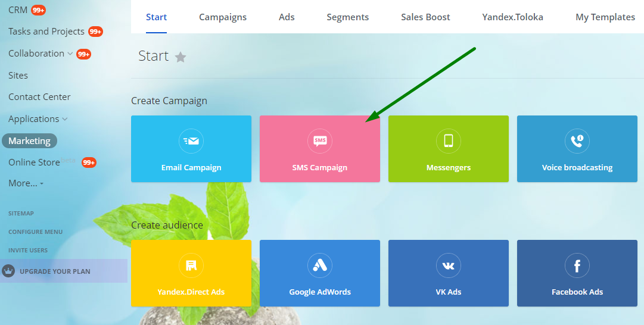Click the Invite Users link
This screenshot has height=325, width=644.
click(28, 251)
